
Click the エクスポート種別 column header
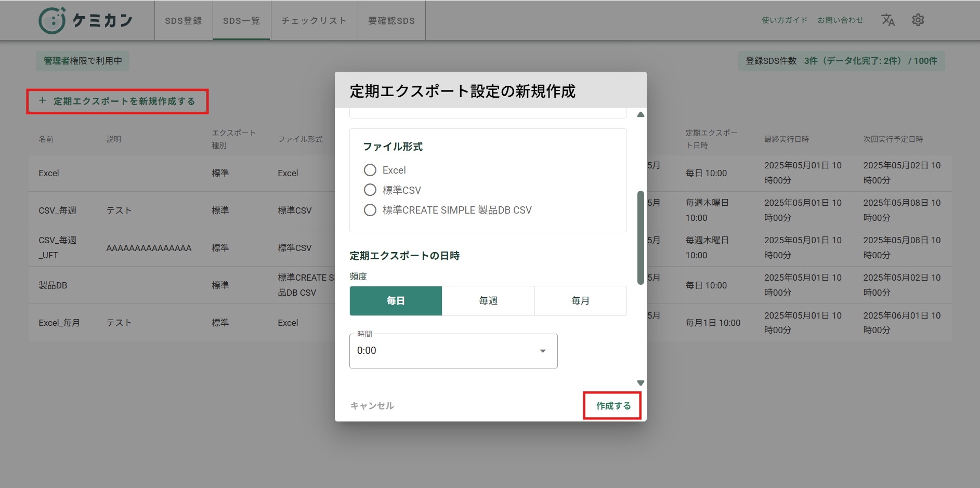click(234, 139)
